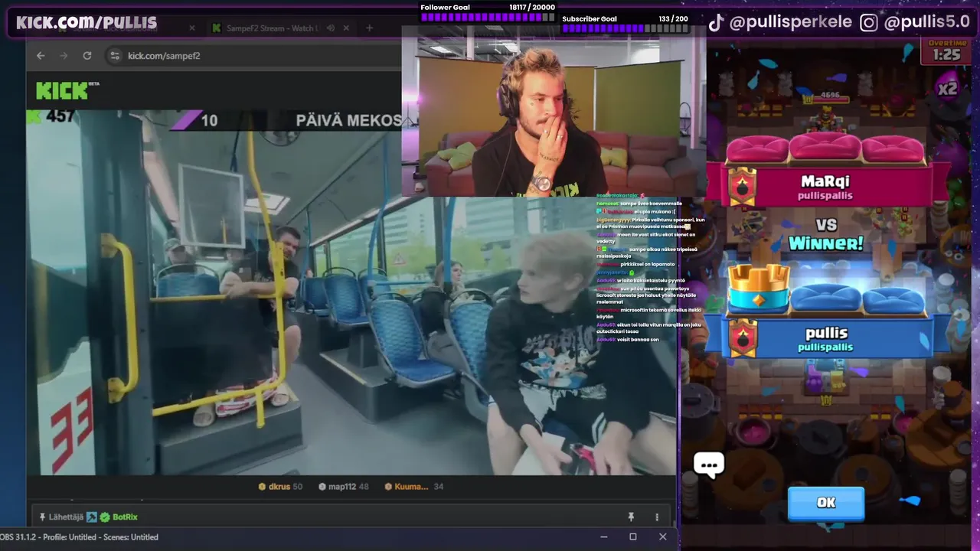This screenshot has height=551, width=980.
Task: Click the Instagram logo icon
Action: [869, 22]
